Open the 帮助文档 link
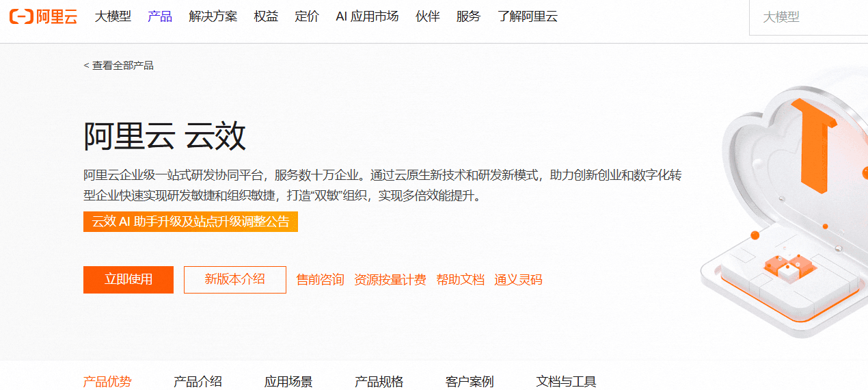868x390 pixels. click(460, 280)
